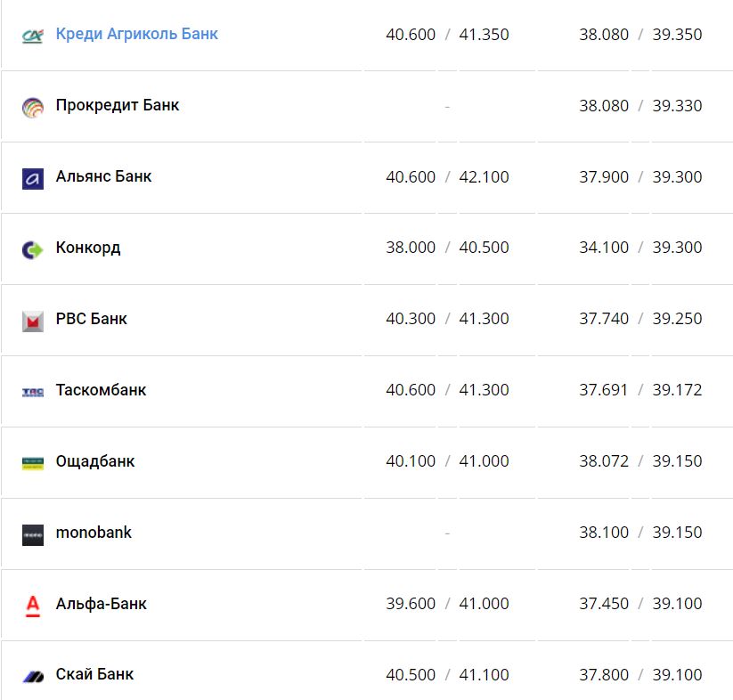The height and width of the screenshot is (700, 733).
Task: Open the Таскомбанк name link
Action: [101, 390]
